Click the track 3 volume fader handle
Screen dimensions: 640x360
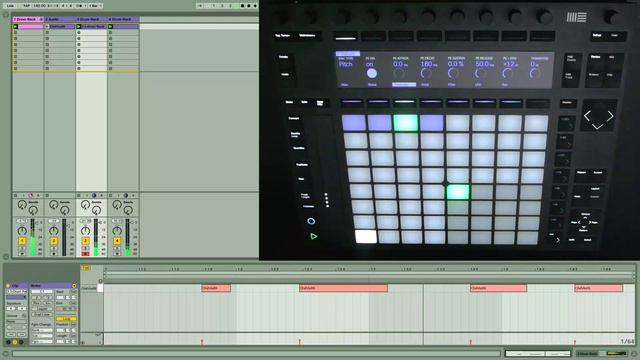[x=100, y=222]
